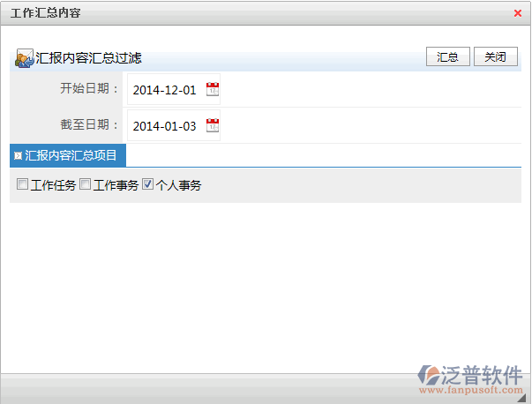This screenshot has width=532, height=404.
Task: Collapse the 汇报内容汇总项目 section via its toggle icon
Action: click(18, 155)
